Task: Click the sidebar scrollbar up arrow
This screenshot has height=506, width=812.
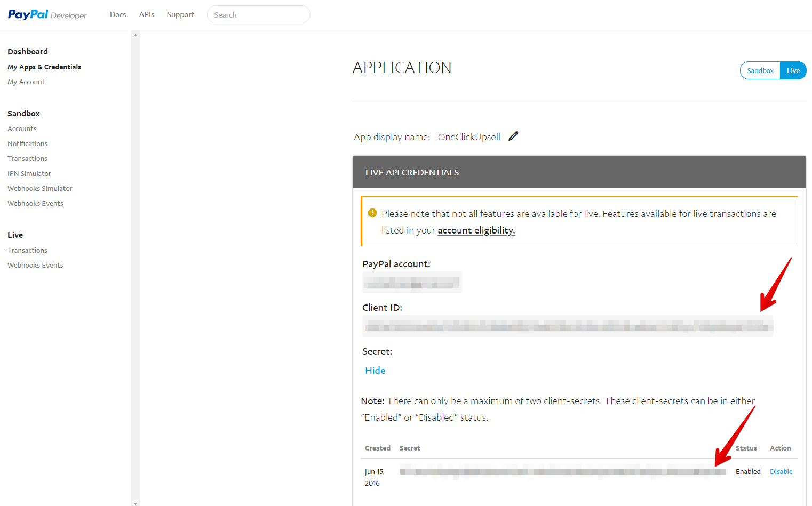Action: click(135, 35)
